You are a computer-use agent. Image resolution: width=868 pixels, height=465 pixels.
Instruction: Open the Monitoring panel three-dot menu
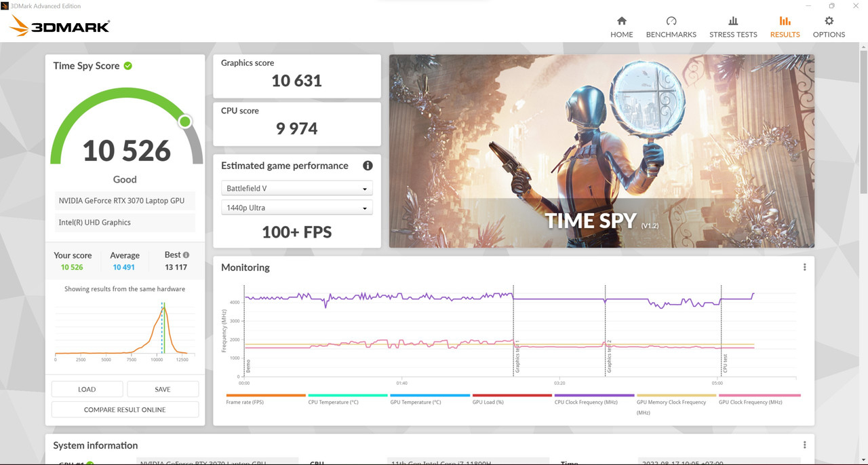point(804,267)
